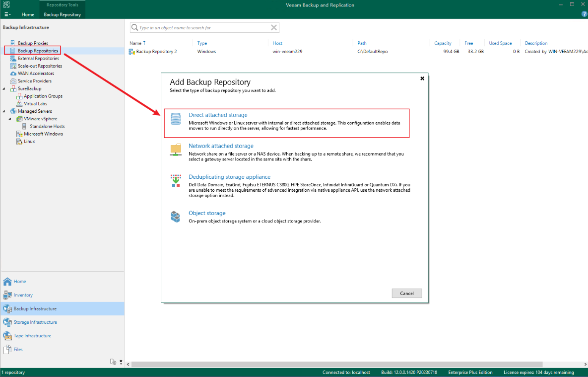Collapse the Managed Servers tree node
Image resolution: width=588 pixels, height=377 pixels.
tap(4, 111)
